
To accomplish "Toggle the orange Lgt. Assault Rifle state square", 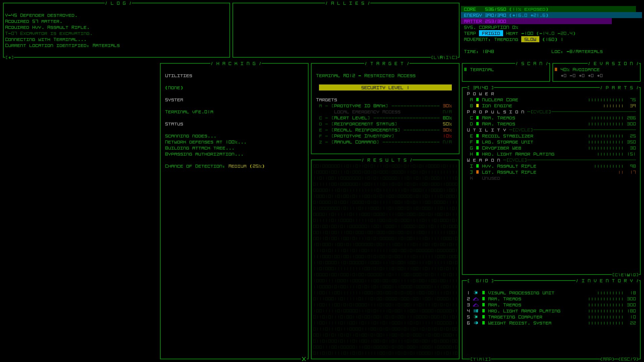I will coord(477,172).
